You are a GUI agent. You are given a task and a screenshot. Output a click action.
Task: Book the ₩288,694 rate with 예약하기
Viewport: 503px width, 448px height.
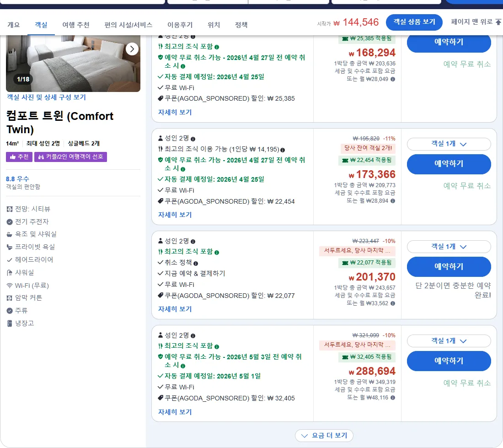[449, 361]
